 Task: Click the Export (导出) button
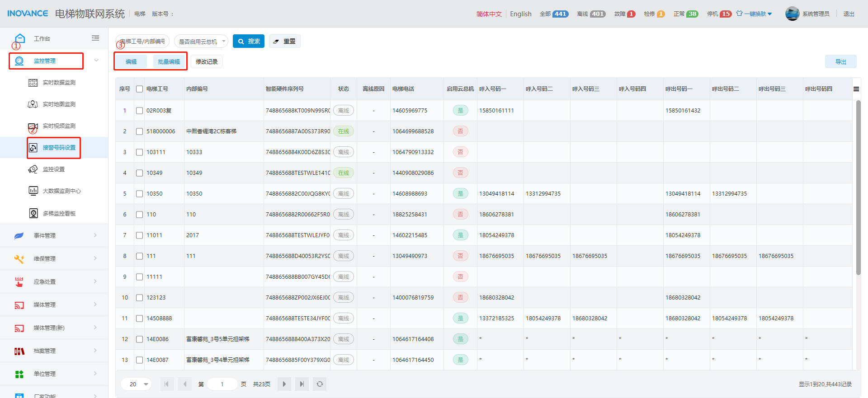(x=840, y=62)
